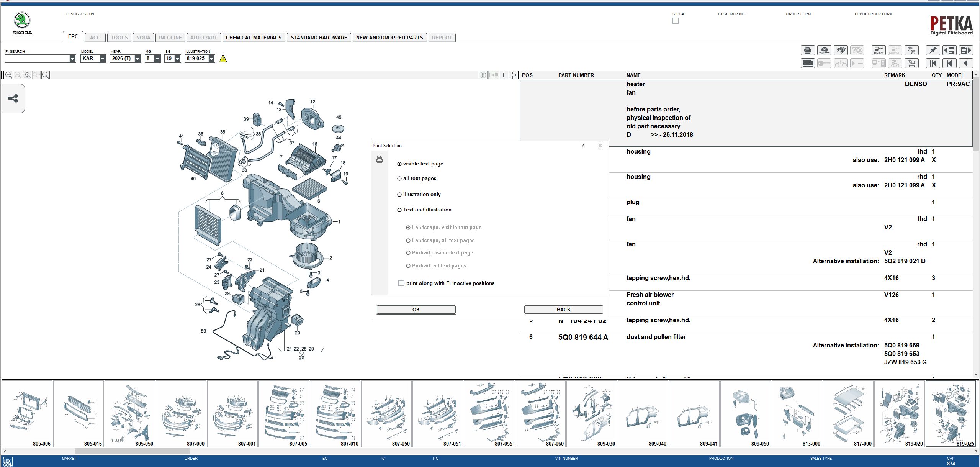
Task: Switch to the STANDARD HARDWARE tab
Action: [319, 37]
